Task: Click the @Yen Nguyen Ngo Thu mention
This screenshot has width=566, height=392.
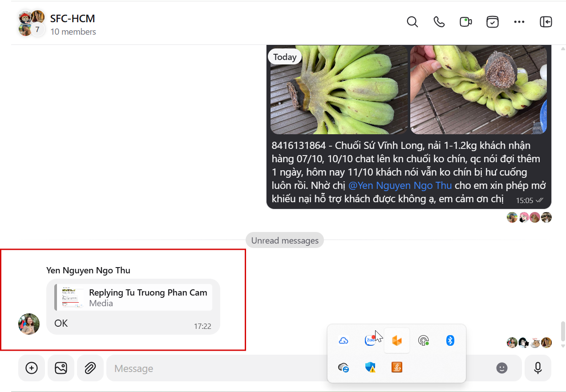Action: [x=400, y=185]
